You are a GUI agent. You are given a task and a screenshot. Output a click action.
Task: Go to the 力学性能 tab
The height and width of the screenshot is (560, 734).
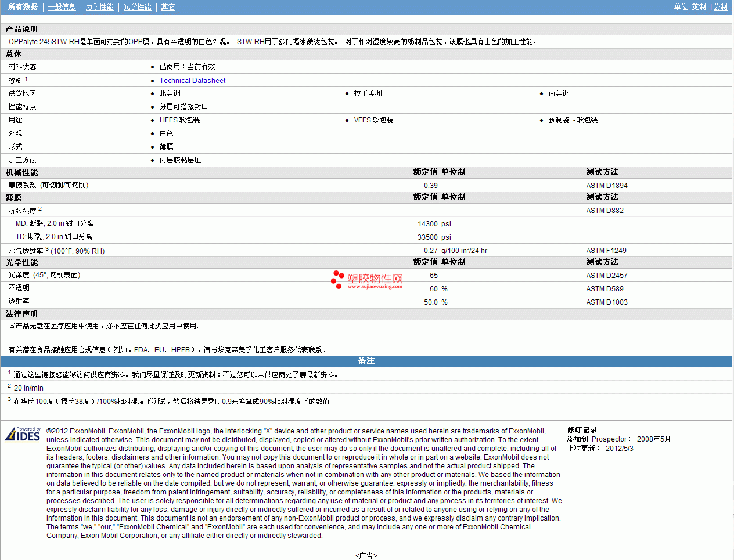pyautogui.click(x=99, y=7)
